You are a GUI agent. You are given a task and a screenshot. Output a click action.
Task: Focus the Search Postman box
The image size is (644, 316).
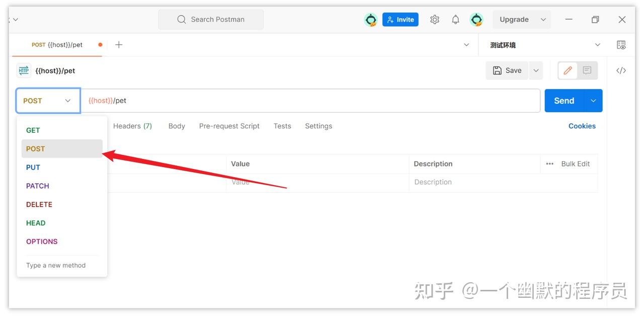click(x=211, y=20)
